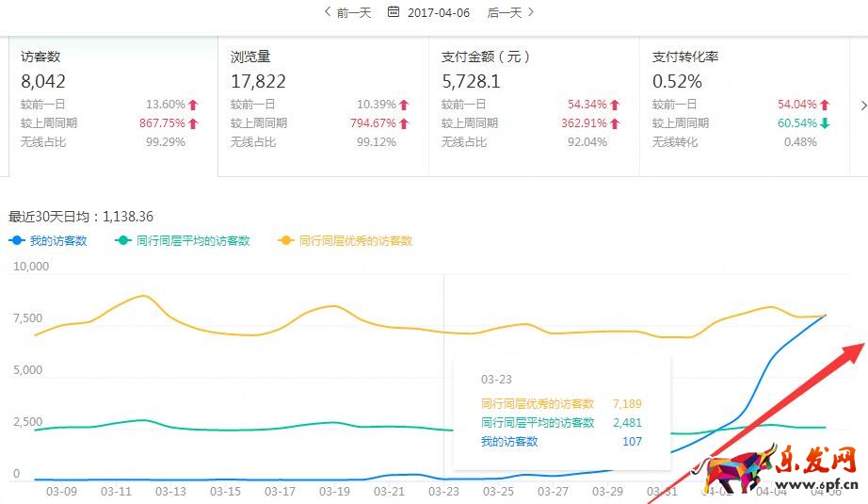868x504 pixels.
Task: Click the calendar icon beside the date
Action: point(394,12)
